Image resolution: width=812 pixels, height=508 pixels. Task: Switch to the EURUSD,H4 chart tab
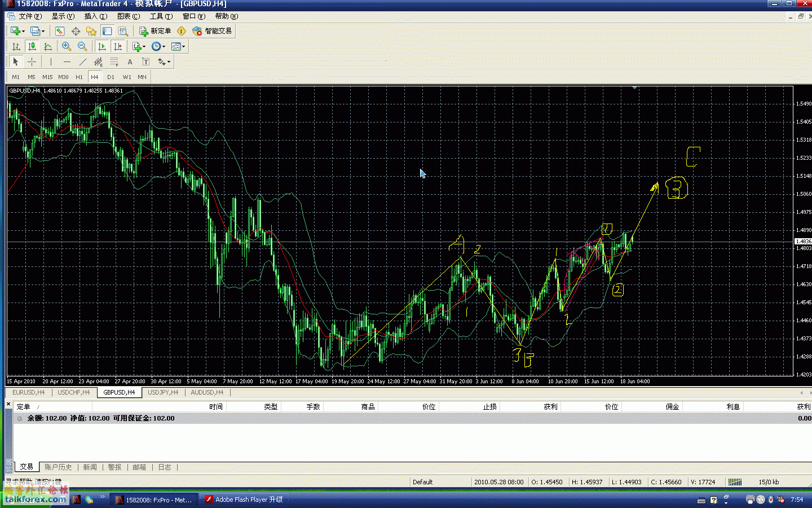point(28,392)
